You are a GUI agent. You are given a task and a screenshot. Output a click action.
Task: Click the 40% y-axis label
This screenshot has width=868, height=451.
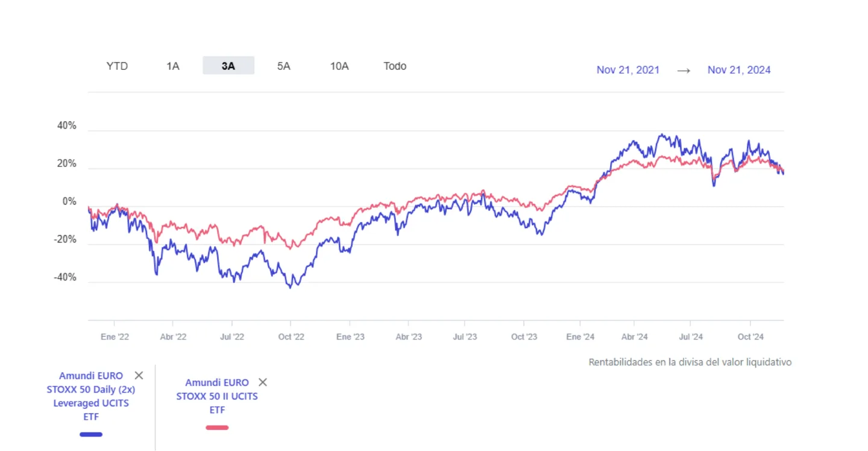[x=67, y=126]
